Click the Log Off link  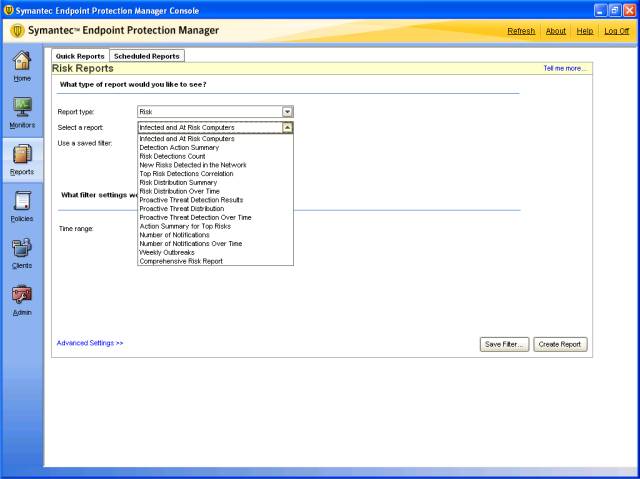pos(616,31)
